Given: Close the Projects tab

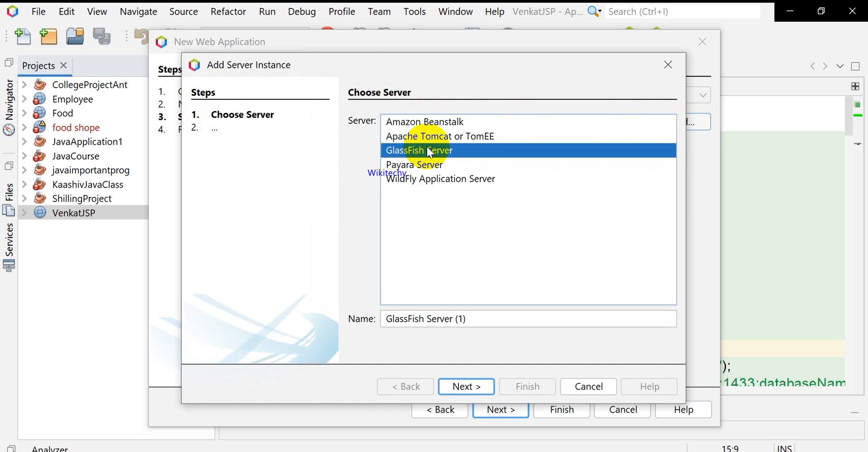Looking at the screenshot, I should [x=63, y=65].
